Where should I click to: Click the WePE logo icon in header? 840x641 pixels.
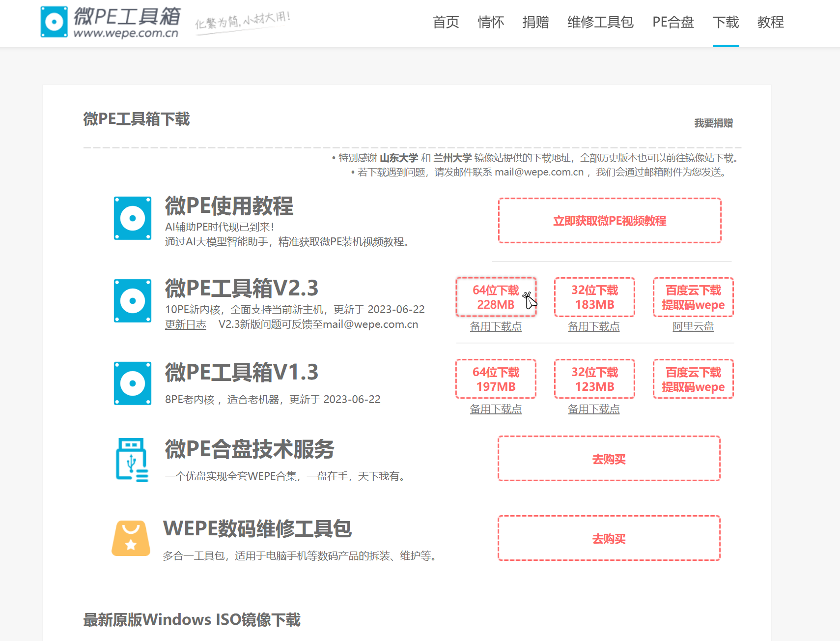(54, 22)
